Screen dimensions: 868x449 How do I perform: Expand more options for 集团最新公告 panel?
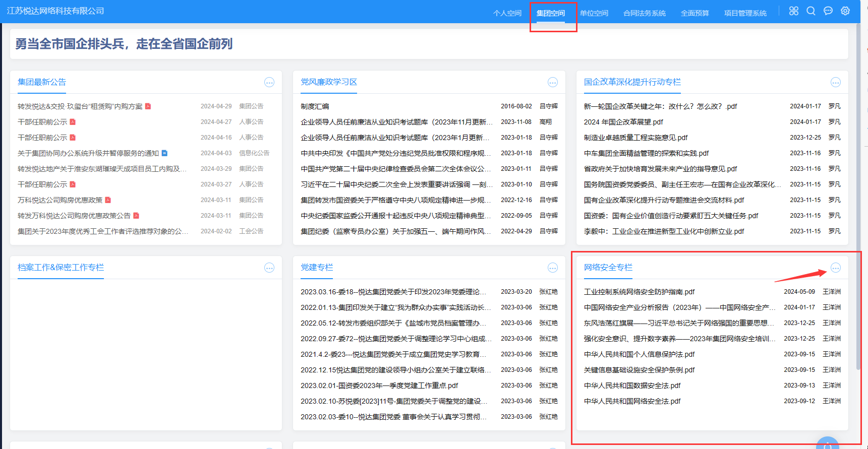click(x=269, y=82)
